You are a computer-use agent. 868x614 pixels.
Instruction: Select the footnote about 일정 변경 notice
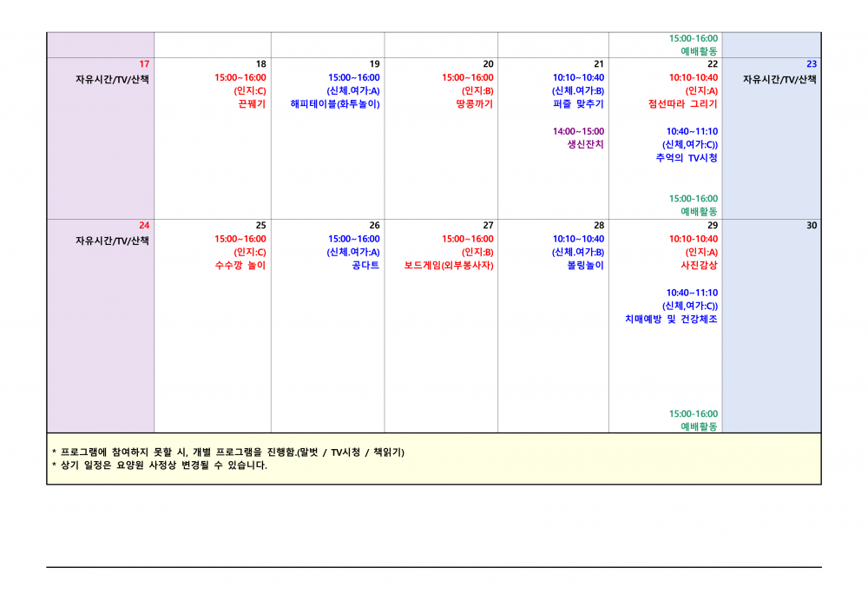[160, 465]
